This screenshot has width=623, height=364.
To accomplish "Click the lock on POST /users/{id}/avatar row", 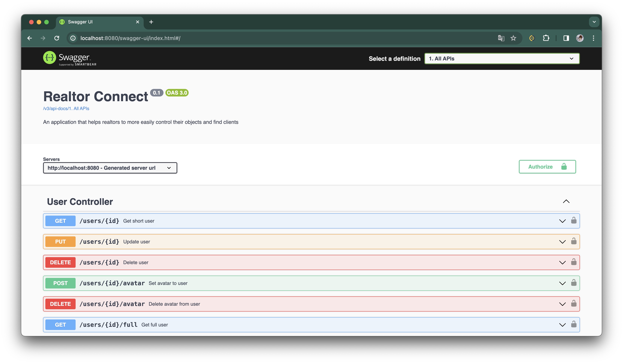I will [573, 282].
